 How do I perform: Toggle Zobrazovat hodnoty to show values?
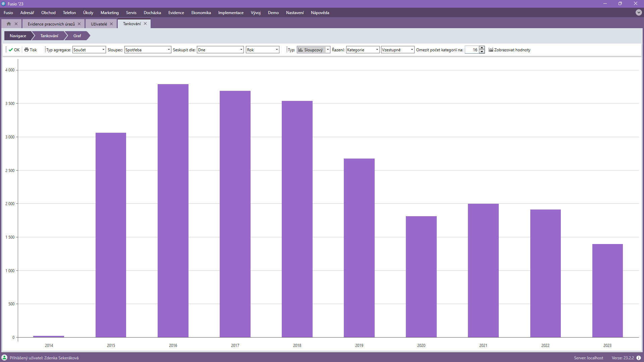509,50
